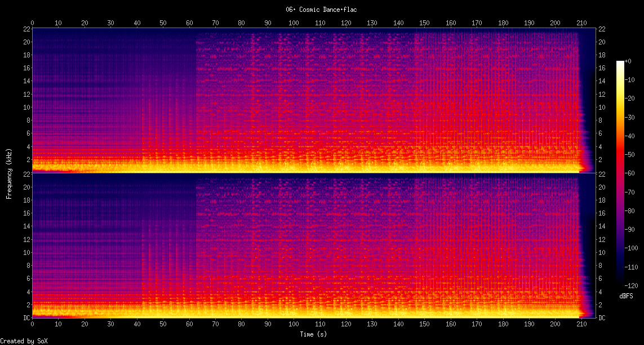This screenshot has height=345, width=644.
Task: Click the 30 second mark on the top time axis
Action: 111,23
